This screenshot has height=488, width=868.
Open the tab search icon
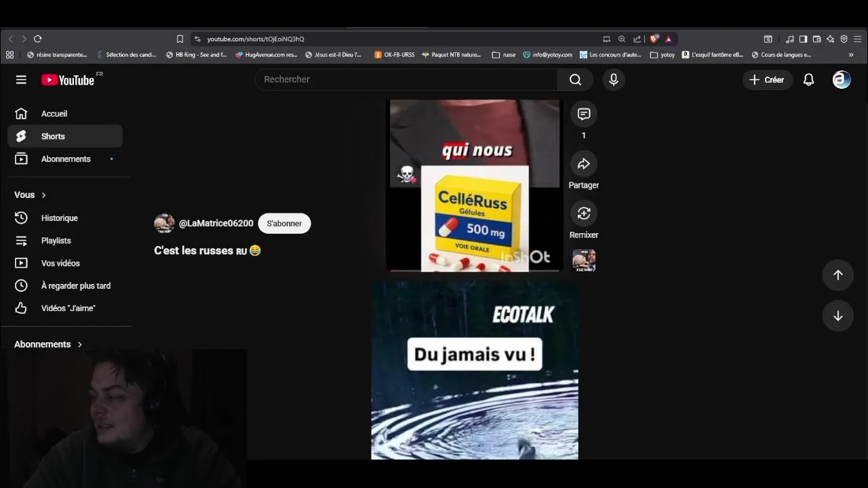[768, 39]
